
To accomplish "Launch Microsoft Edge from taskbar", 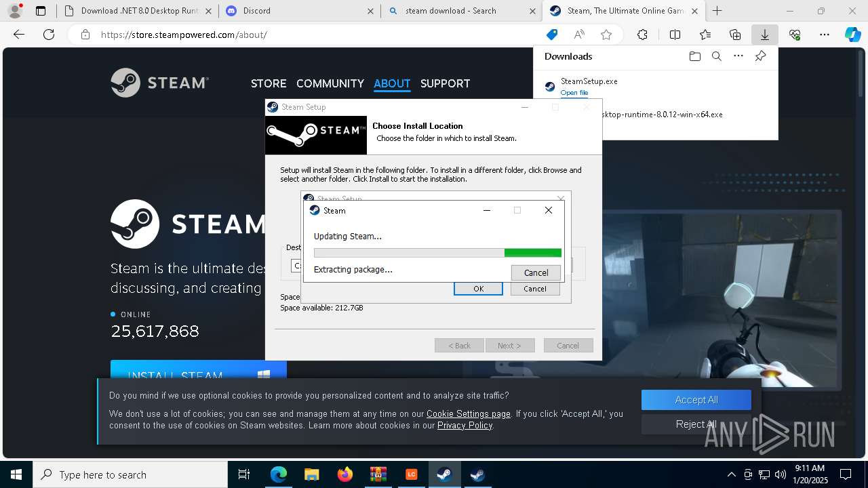I will pos(279,474).
